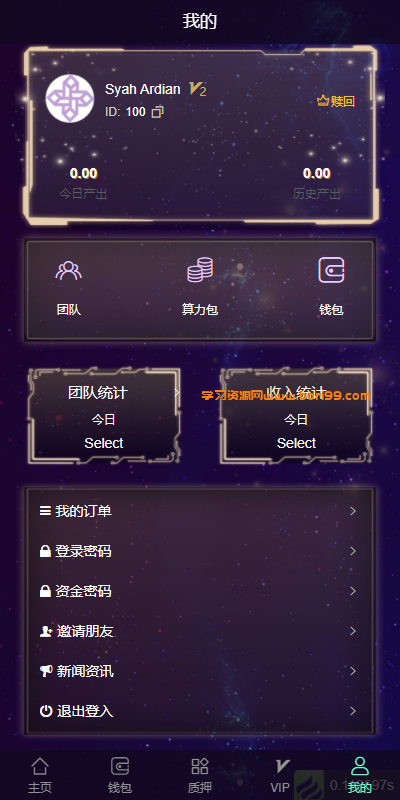Expand 我的订单 using its chevron arrow
The width and height of the screenshot is (400, 800).
353,511
